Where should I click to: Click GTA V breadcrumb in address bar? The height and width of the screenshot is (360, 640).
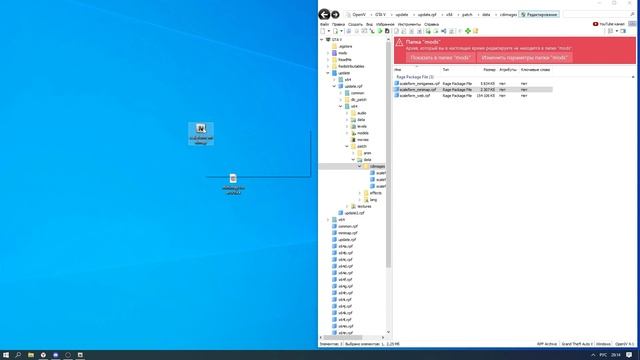(x=380, y=14)
